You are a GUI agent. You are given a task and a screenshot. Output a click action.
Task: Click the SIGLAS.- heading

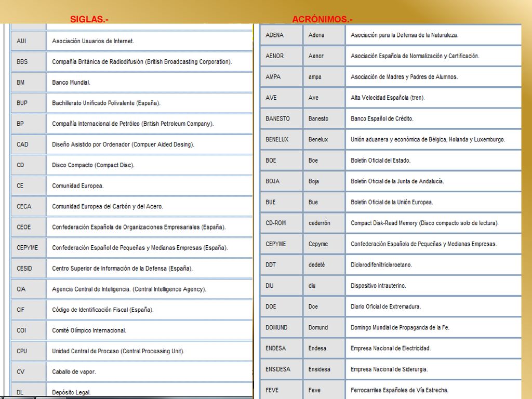click(89, 19)
